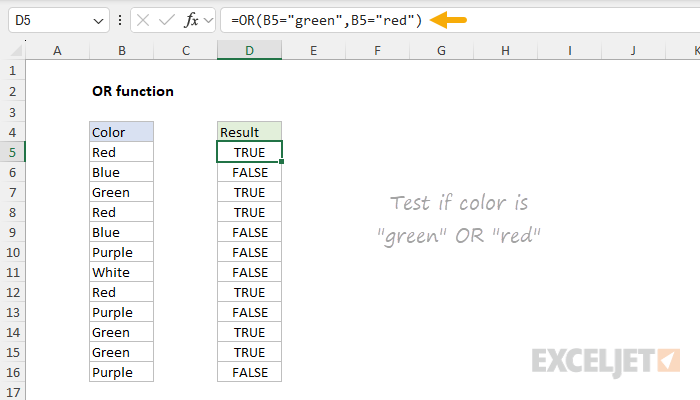Click cell D14 showing TRUE
The height and width of the screenshot is (400, 700).
click(250, 333)
